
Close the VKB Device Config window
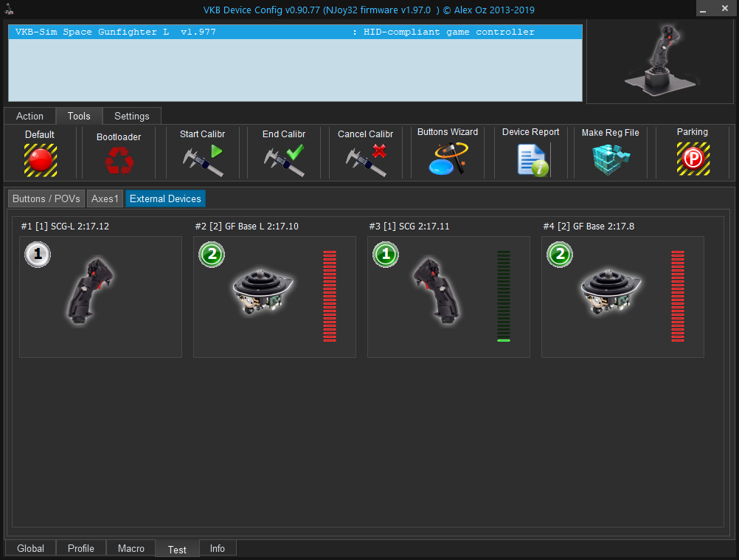pos(725,9)
